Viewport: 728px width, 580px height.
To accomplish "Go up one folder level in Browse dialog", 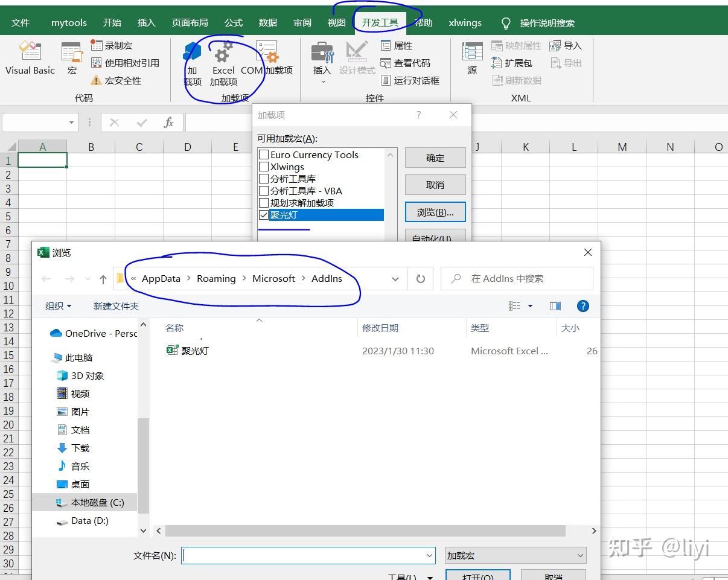I will [x=103, y=279].
